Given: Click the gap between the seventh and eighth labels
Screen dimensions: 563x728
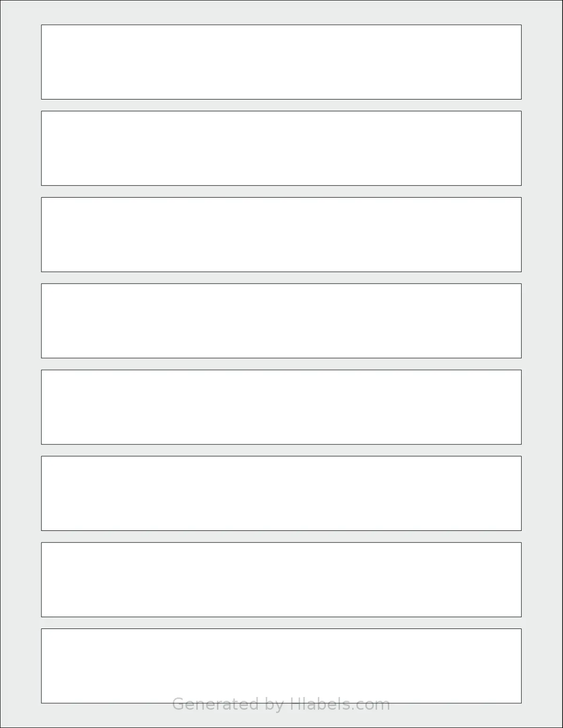Looking at the screenshot, I should (x=281, y=623).
